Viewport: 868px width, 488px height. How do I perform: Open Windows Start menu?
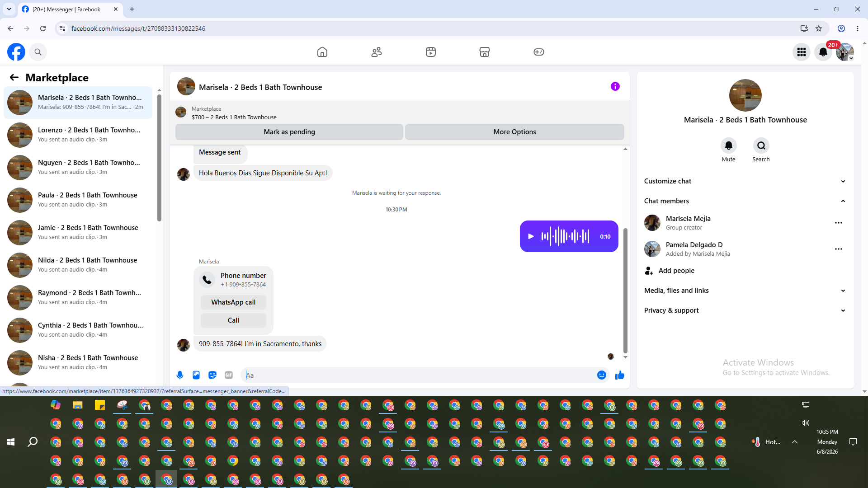click(x=11, y=442)
